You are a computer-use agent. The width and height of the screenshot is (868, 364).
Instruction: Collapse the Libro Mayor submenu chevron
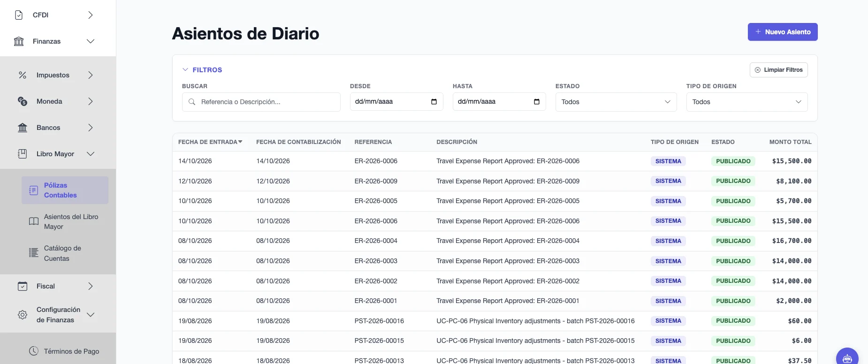(x=91, y=154)
